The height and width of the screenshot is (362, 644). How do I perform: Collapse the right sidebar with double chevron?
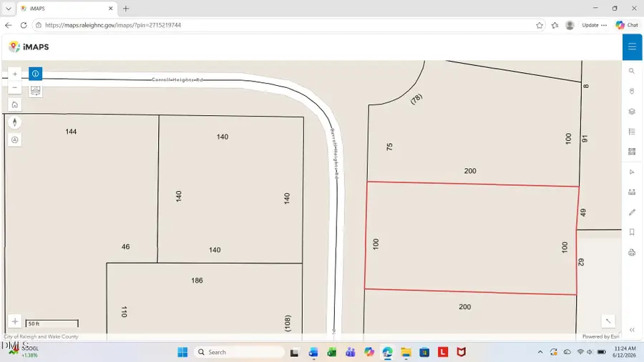click(x=632, y=330)
